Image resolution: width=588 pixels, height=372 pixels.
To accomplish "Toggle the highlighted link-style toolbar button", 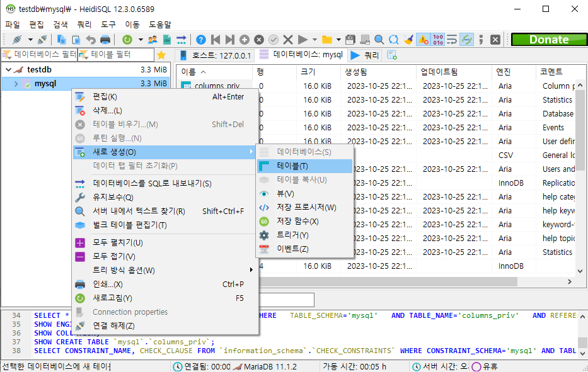I will pyautogui.click(x=467, y=39).
